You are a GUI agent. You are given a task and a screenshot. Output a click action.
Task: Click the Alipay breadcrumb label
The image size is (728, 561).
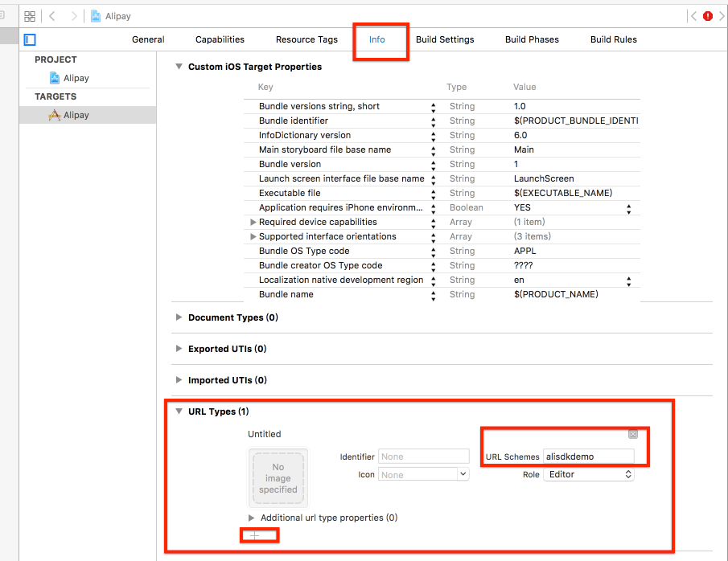tap(118, 16)
